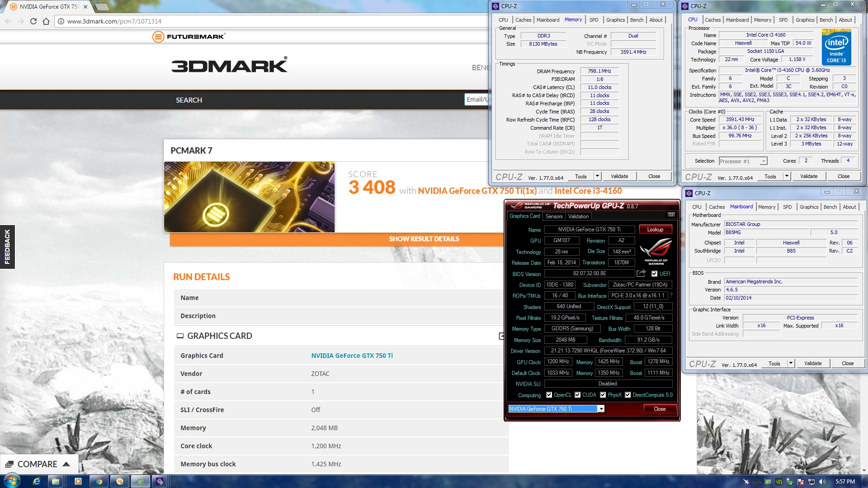Click the BIOS share/export arrow icon in GPU-Z
The height and width of the screenshot is (488, 868).
tap(641, 273)
